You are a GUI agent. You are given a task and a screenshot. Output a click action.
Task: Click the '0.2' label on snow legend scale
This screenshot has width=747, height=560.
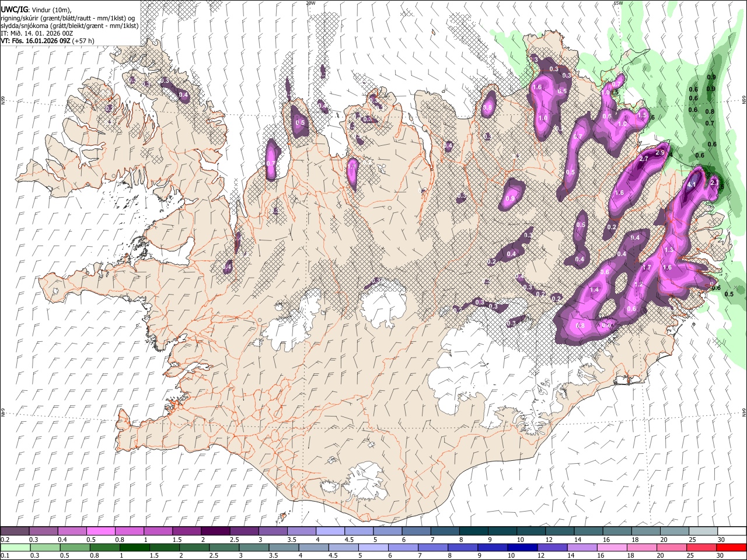click(5, 540)
